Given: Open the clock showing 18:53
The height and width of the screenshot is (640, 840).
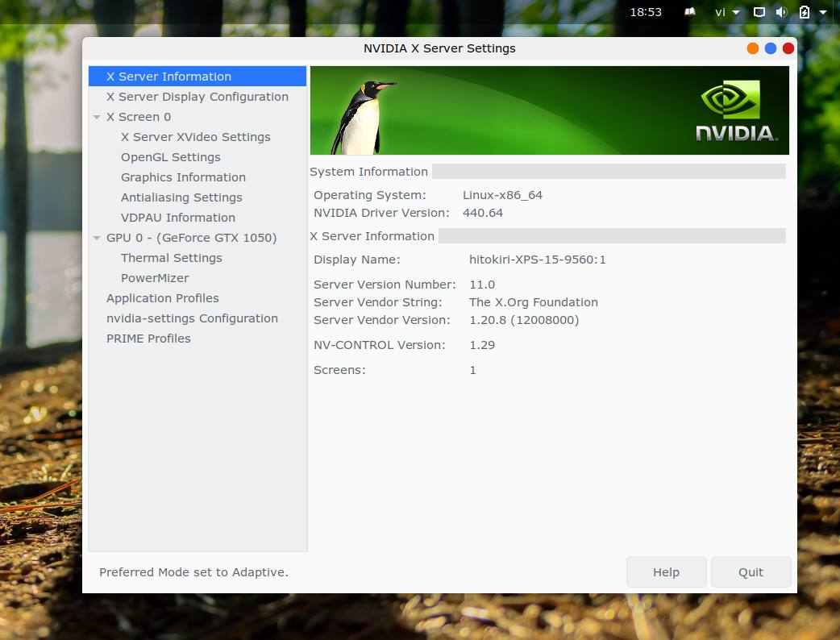Looking at the screenshot, I should 646,12.
